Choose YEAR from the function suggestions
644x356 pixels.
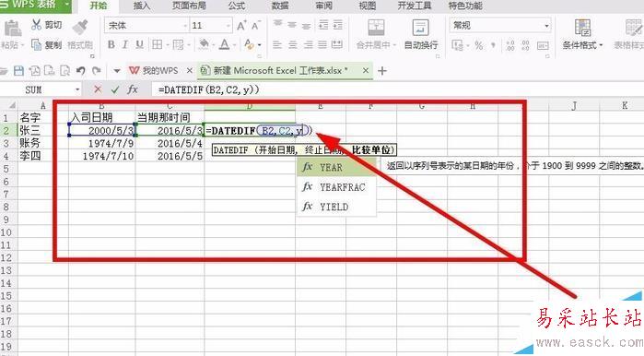click(336, 167)
